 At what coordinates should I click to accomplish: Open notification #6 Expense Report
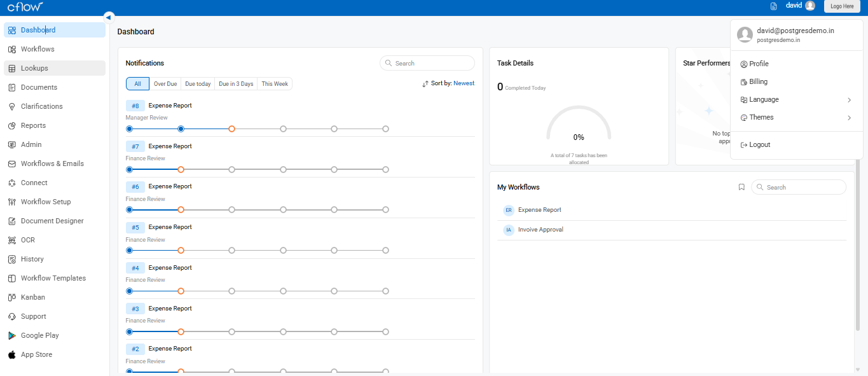pos(170,186)
